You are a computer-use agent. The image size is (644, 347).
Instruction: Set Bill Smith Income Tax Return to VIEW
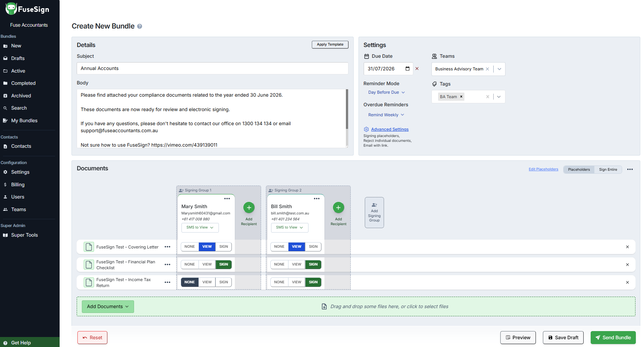click(297, 282)
